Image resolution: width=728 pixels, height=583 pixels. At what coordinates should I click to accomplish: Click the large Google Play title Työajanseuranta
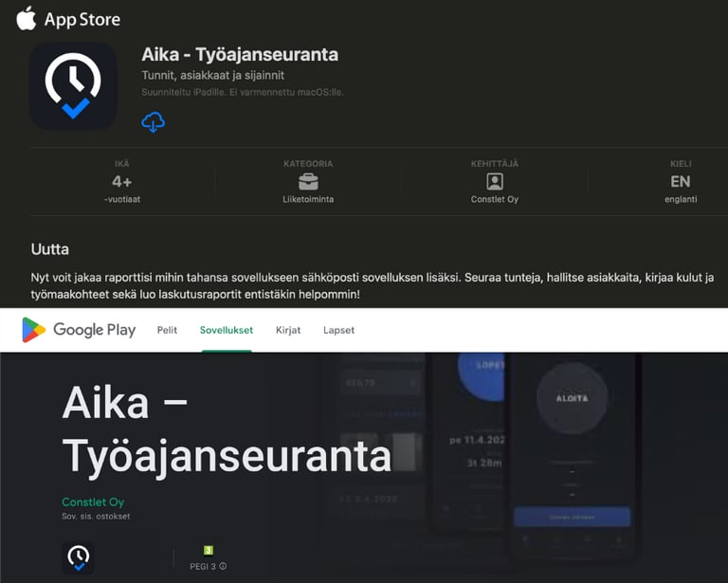click(227, 456)
